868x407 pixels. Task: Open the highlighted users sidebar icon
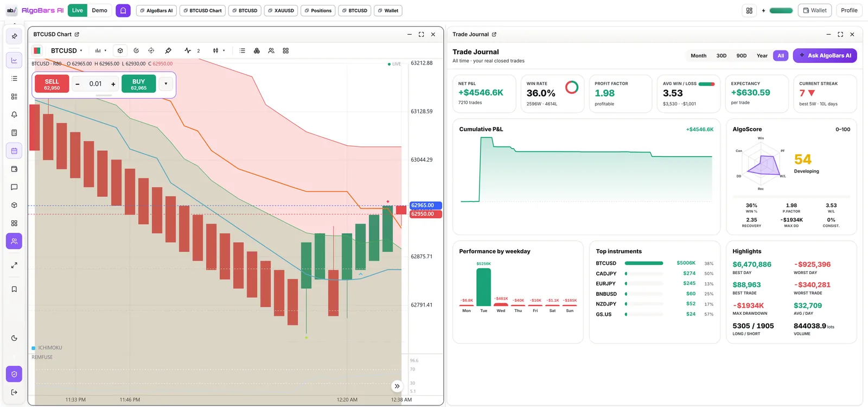click(14, 241)
